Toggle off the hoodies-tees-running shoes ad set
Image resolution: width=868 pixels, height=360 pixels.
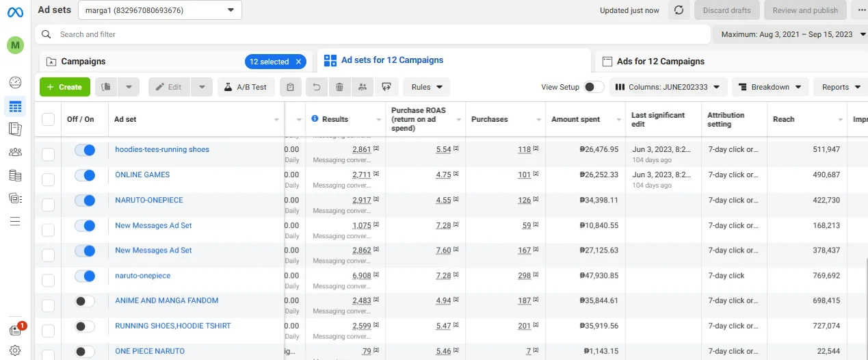click(x=85, y=150)
